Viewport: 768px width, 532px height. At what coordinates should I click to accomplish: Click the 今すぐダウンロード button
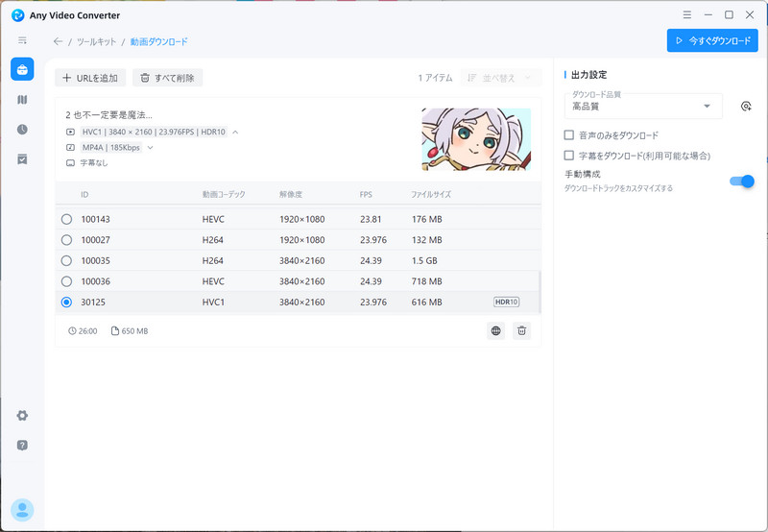pyautogui.click(x=712, y=41)
